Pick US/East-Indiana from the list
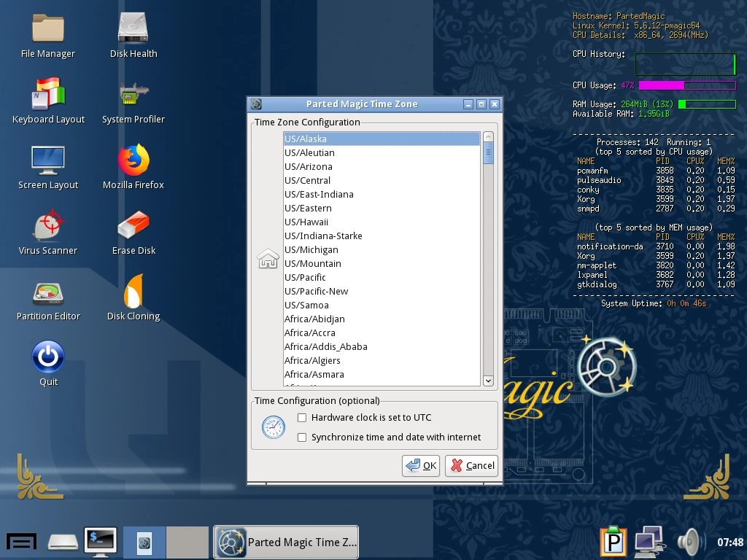This screenshot has height=560, width=747. [x=382, y=194]
